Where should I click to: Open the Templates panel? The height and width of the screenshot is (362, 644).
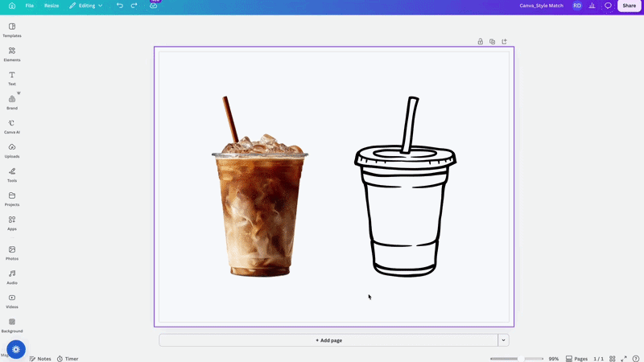tap(12, 30)
